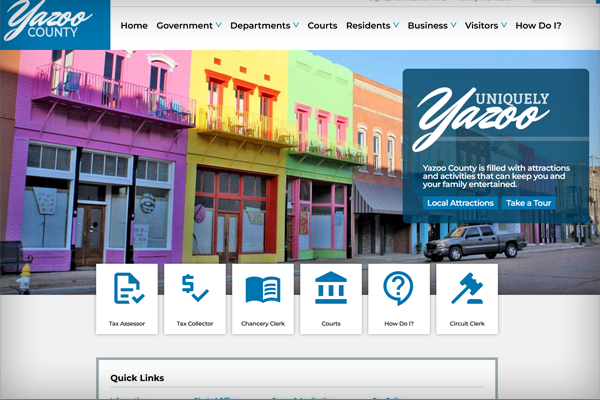Open the Residents navigation item
600x400 pixels.
368,26
